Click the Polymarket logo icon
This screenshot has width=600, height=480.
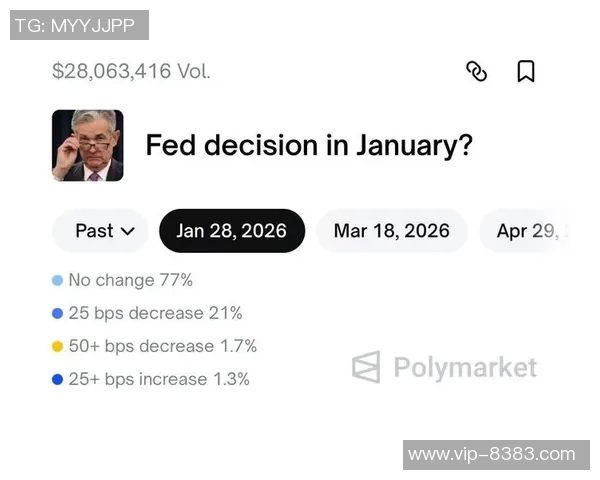[366, 367]
